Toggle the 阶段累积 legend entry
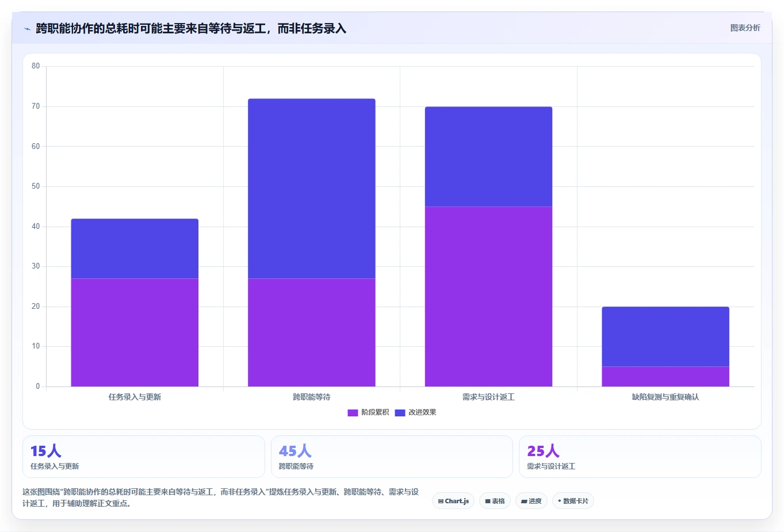The height and width of the screenshot is (532, 784). (x=368, y=412)
